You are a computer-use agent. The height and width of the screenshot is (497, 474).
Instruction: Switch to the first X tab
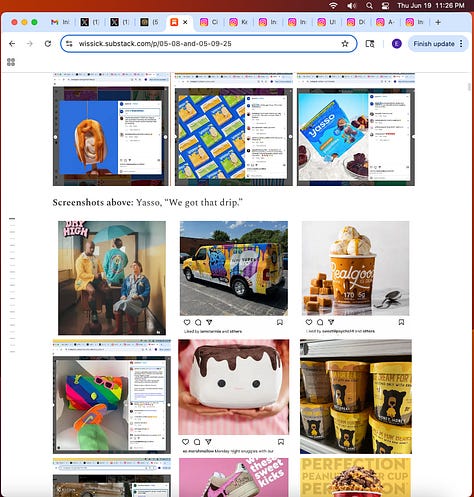click(90, 22)
